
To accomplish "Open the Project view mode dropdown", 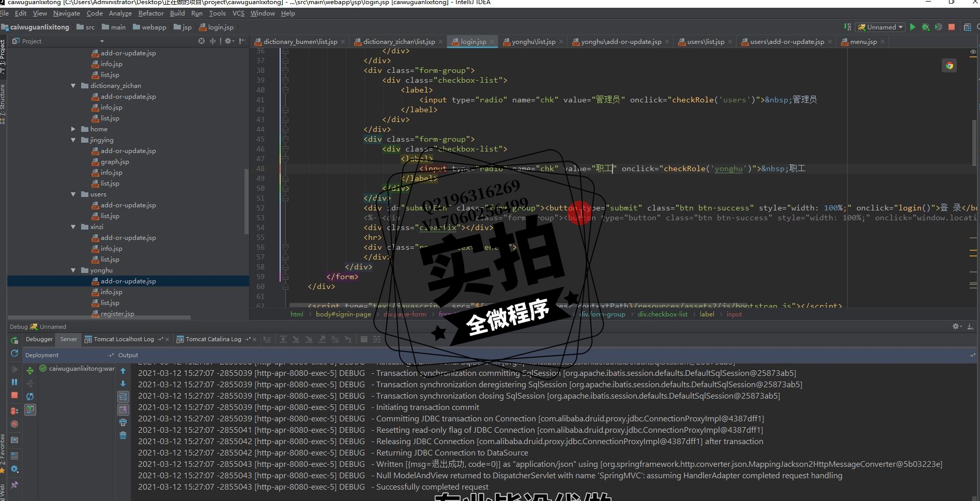I will 102,41.
